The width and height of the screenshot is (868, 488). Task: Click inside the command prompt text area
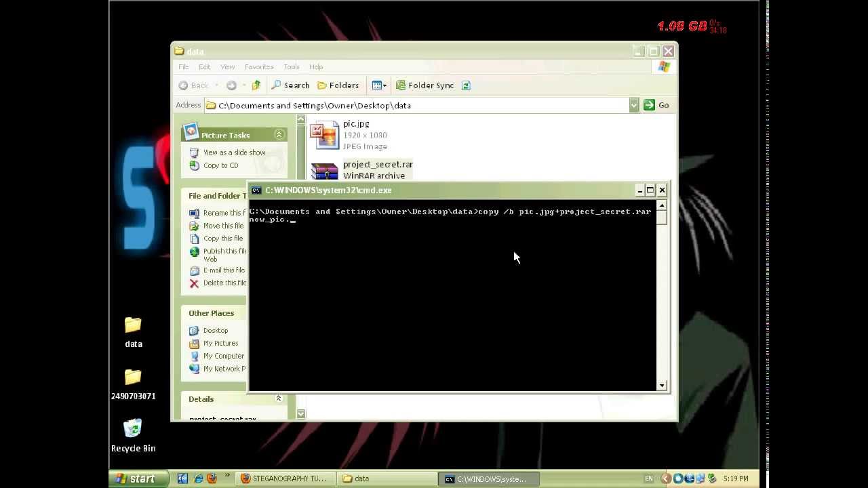pyautogui.click(x=452, y=295)
